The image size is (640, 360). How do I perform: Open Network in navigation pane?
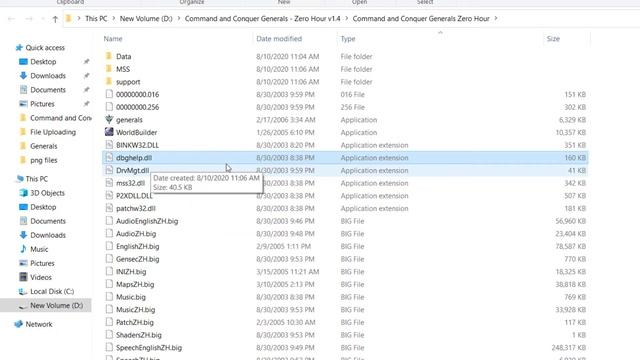[39, 324]
